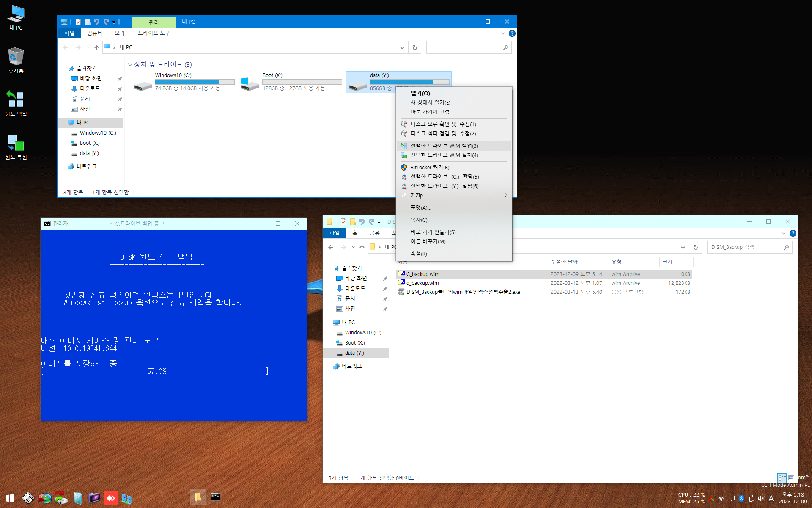Image resolution: width=812 pixels, height=508 pixels.
Task: Switch to File Explorer taskbar button
Action: coord(198,497)
